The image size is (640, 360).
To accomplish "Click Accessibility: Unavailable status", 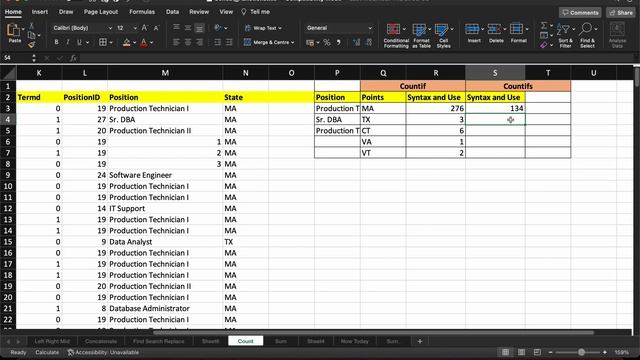I will (103, 352).
